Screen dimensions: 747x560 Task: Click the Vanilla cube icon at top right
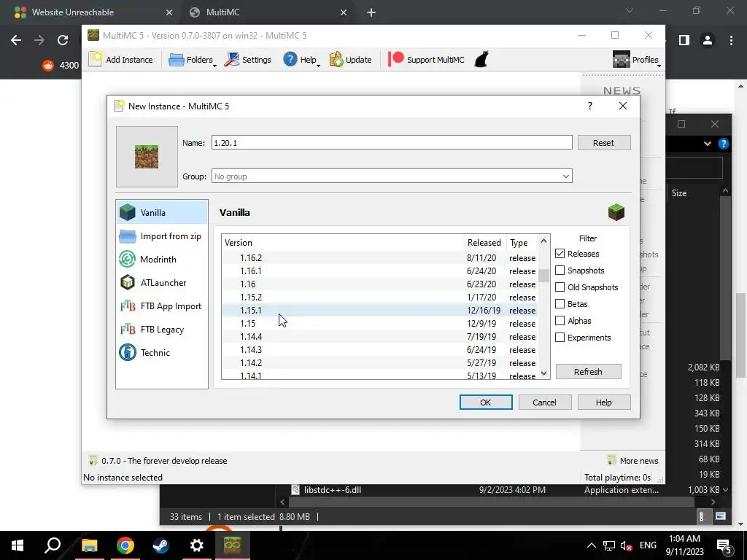(616, 212)
